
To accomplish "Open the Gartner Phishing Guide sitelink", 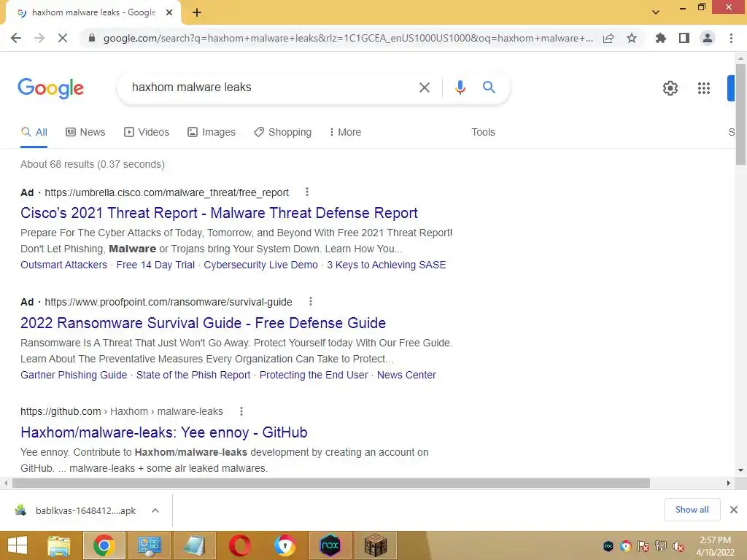I will tap(74, 375).
